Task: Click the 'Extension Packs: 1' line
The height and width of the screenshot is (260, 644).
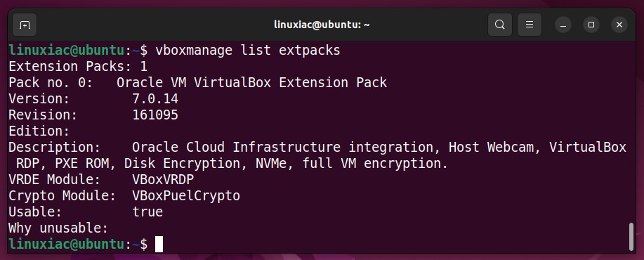Action: [x=78, y=67]
